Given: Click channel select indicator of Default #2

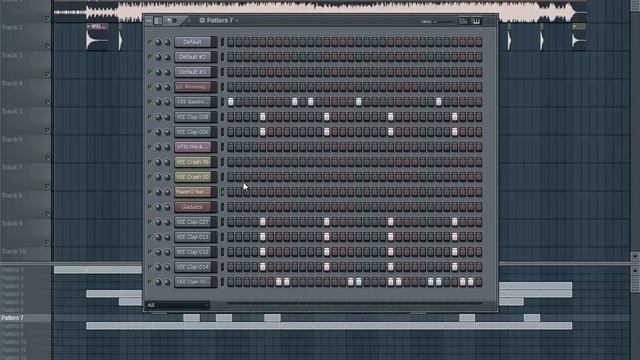Looking at the screenshot, I should [222, 57].
